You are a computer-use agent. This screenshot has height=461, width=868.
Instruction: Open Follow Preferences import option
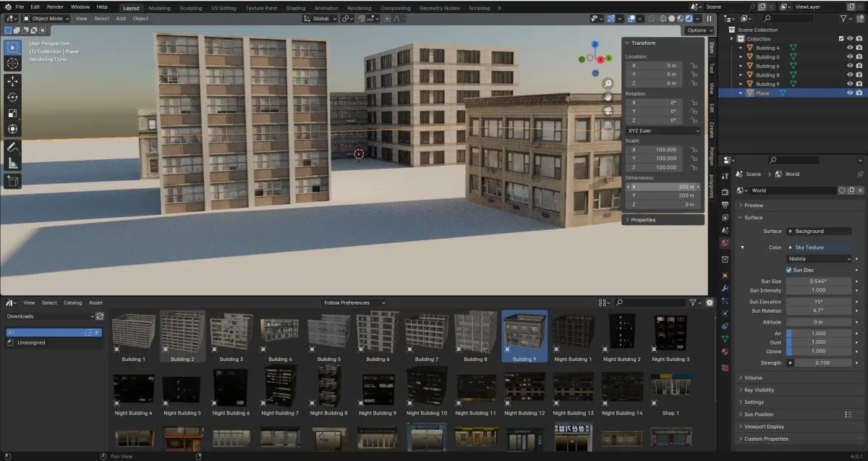[x=354, y=303]
